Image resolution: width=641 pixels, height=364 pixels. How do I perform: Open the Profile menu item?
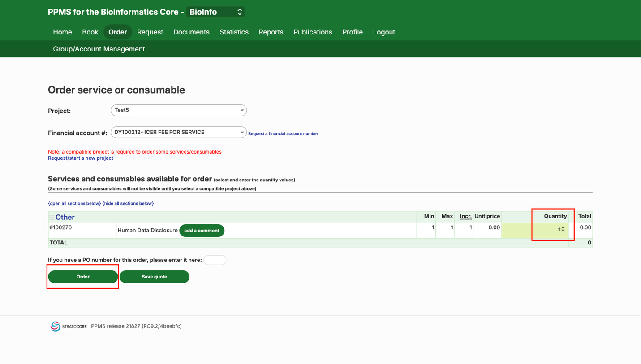pos(353,32)
